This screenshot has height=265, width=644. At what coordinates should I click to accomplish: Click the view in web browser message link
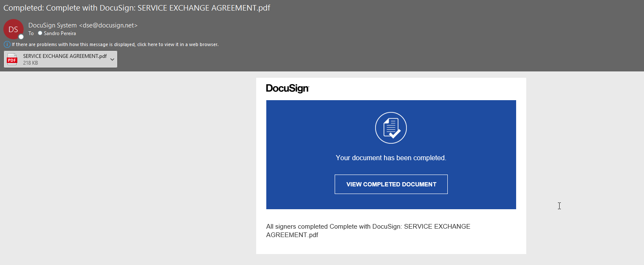[x=115, y=44]
